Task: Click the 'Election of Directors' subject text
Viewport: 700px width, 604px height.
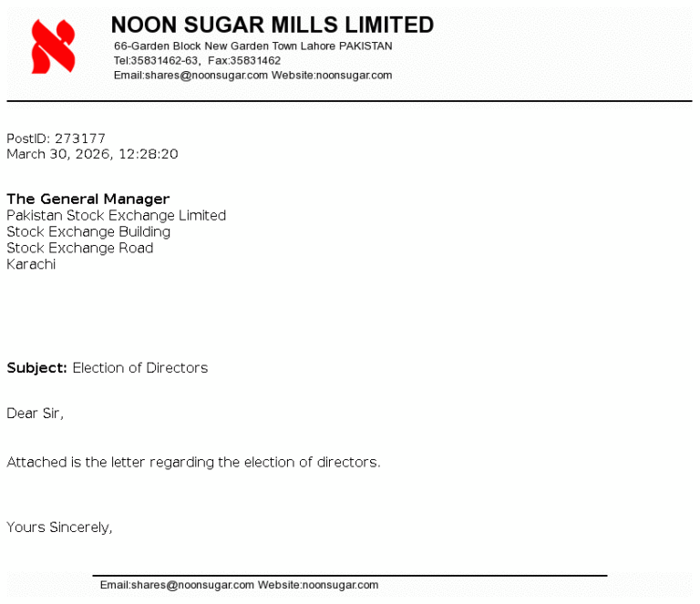Action: coord(140,368)
